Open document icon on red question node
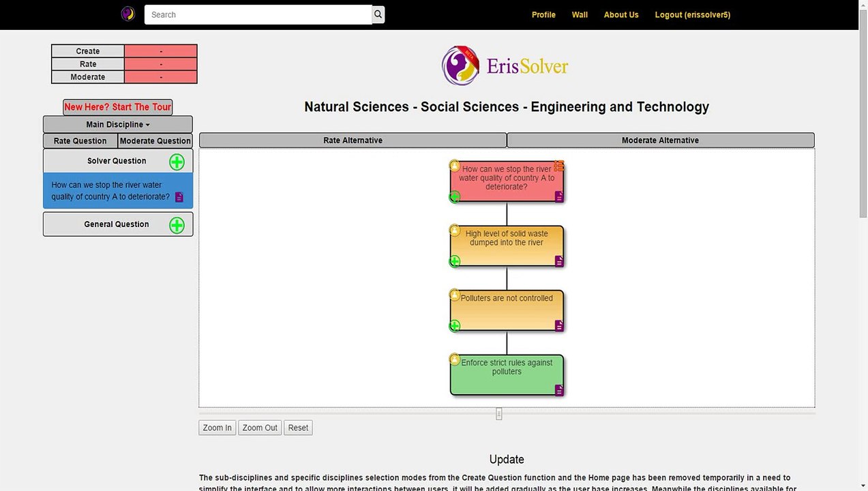 pos(559,196)
